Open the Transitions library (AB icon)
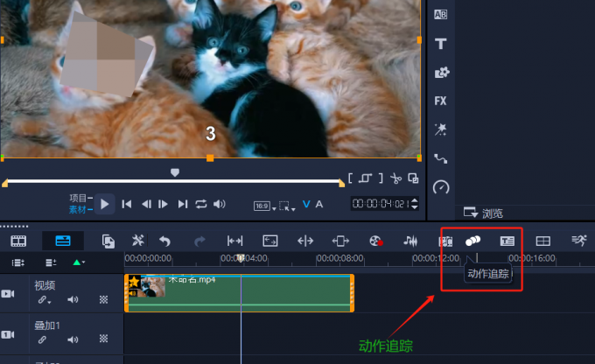 (440, 14)
